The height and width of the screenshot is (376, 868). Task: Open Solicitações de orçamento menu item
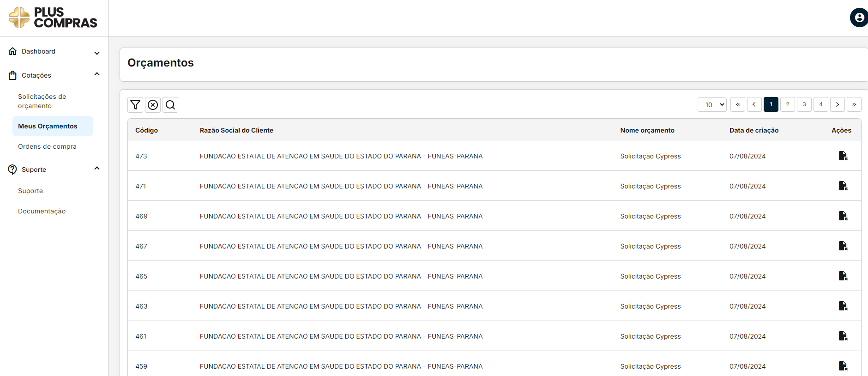[x=42, y=101]
